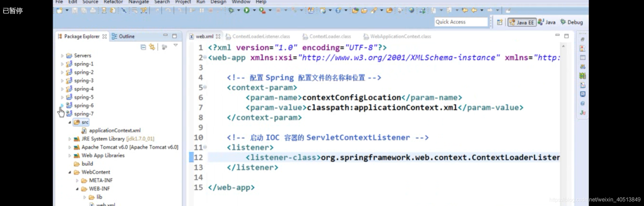Switch to ContextLoaderListener.class tab
Screen dimensions: 644x206
[258, 36]
